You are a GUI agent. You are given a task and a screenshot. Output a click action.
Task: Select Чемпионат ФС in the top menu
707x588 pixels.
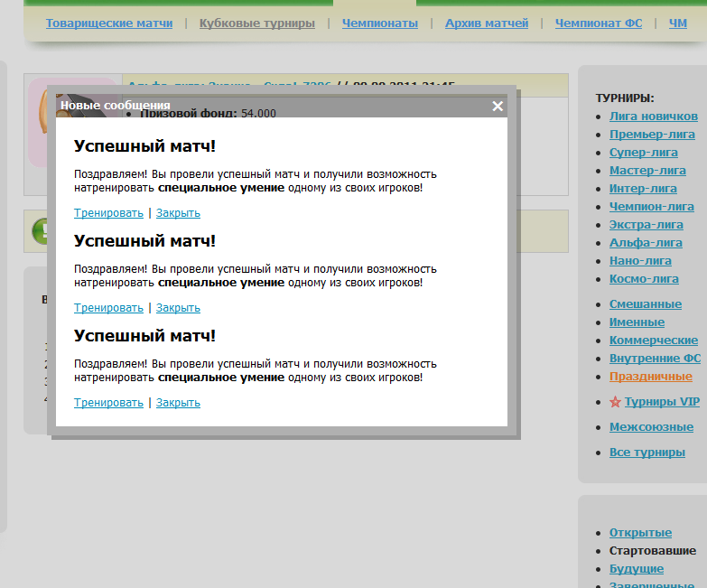[599, 23]
